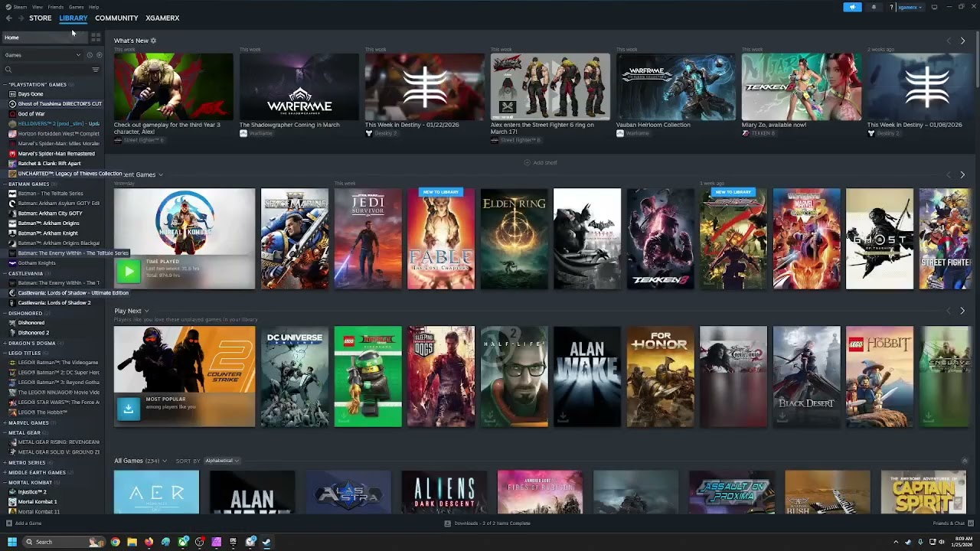
Task: Click the question mark help icon
Action: coord(891,7)
